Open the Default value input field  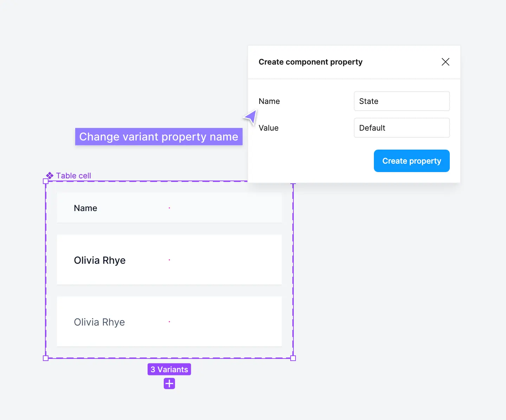402,128
